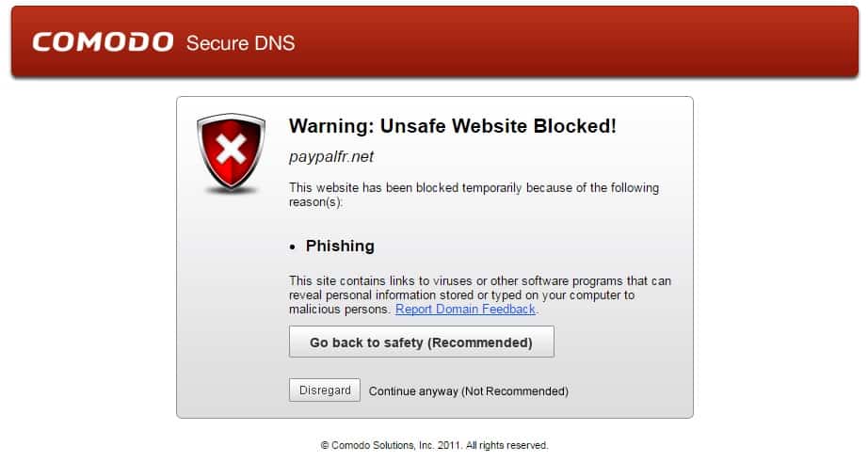
Task: Click the bullet point beside Phishing
Action: tap(294, 247)
